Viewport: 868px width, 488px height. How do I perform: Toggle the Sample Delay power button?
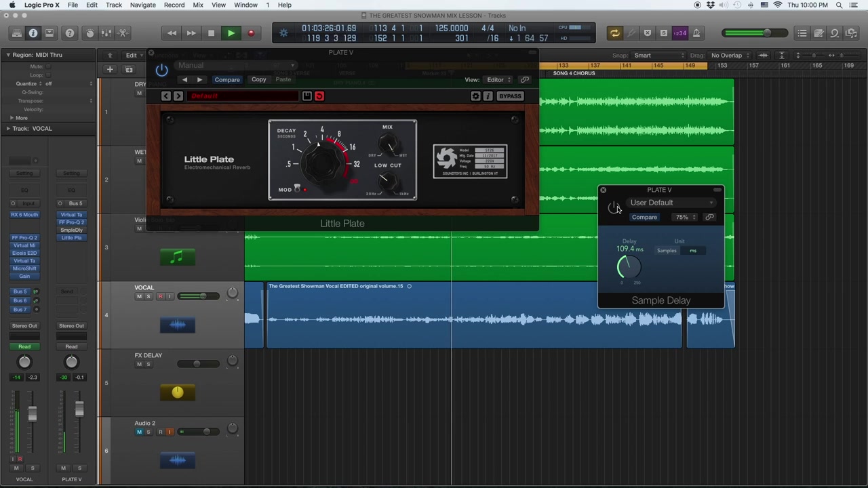613,207
